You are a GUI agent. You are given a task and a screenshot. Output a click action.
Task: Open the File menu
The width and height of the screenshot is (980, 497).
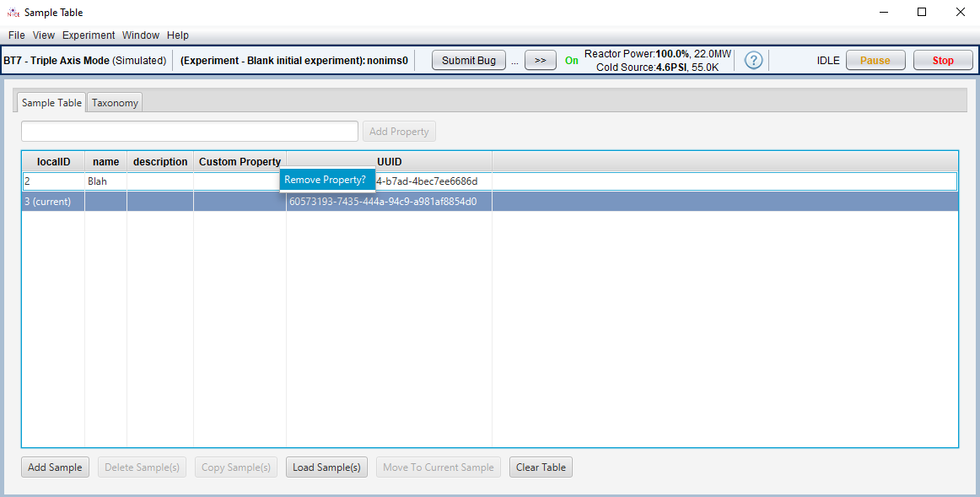pos(16,35)
